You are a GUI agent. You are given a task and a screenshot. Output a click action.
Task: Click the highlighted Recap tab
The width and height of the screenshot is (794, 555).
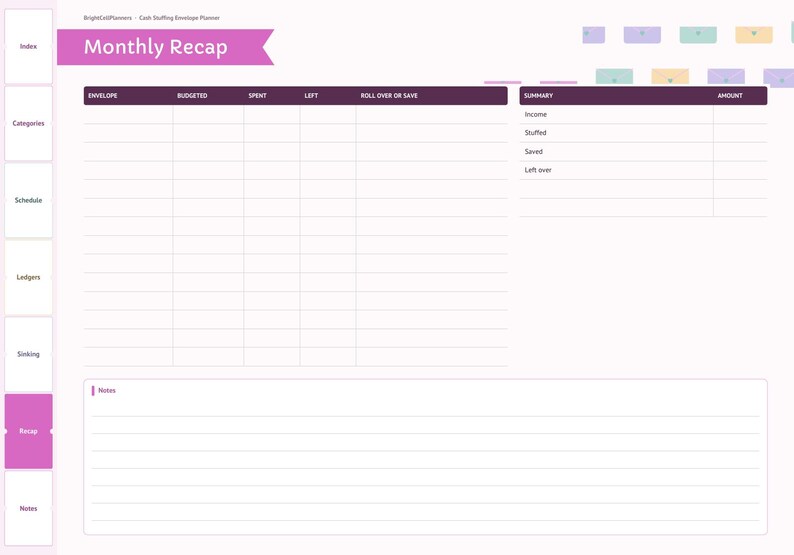coord(28,431)
